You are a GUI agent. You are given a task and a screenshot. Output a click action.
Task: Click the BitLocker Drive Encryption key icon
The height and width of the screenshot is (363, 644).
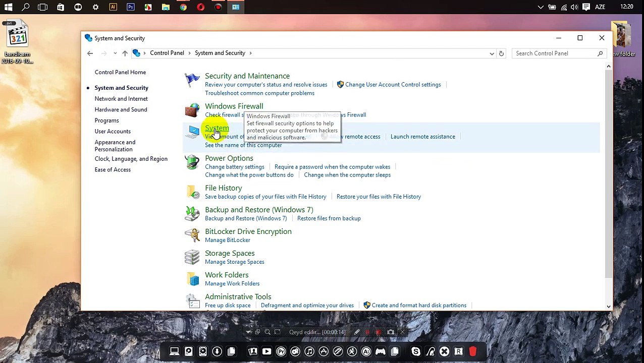click(x=192, y=235)
